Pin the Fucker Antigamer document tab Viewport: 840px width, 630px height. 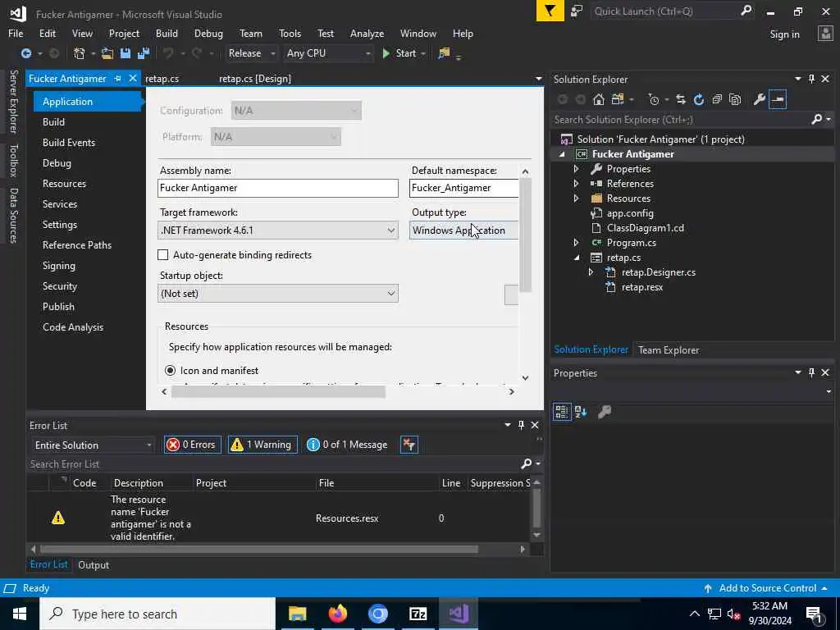[118, 78]
